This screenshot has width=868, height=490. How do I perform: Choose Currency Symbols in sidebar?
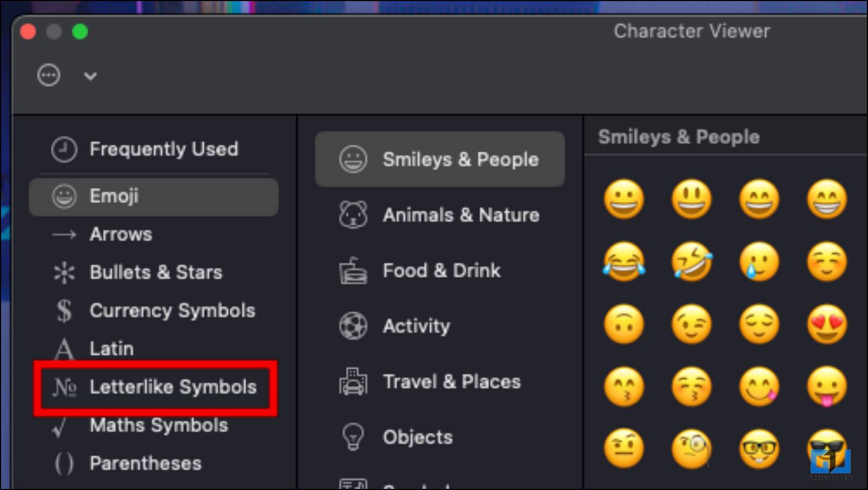154,311
